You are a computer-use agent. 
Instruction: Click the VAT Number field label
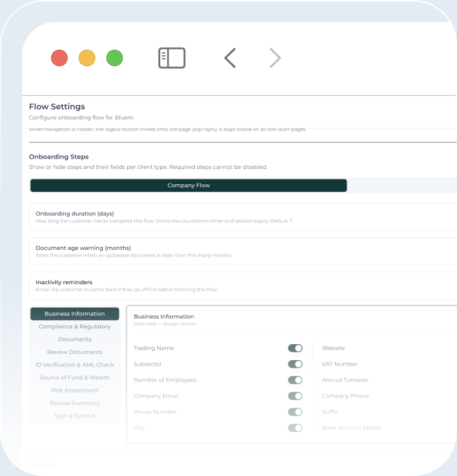coord(340,364)
